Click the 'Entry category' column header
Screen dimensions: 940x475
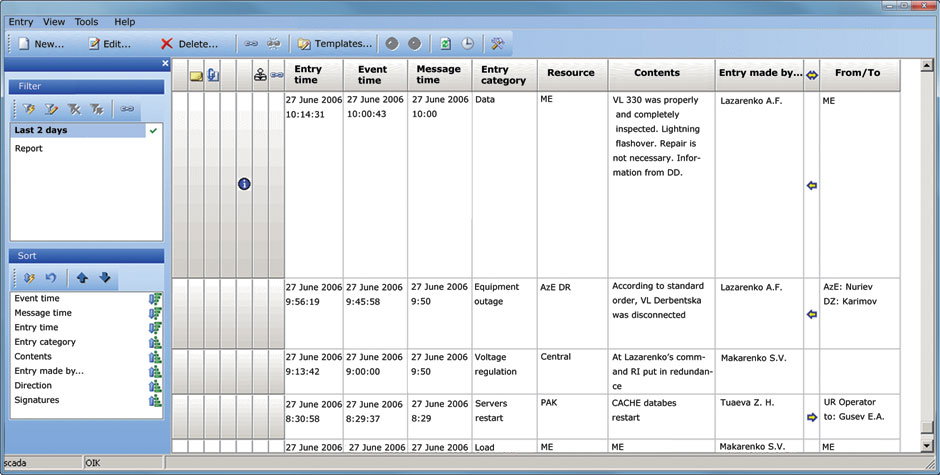[x=504, y=75]
